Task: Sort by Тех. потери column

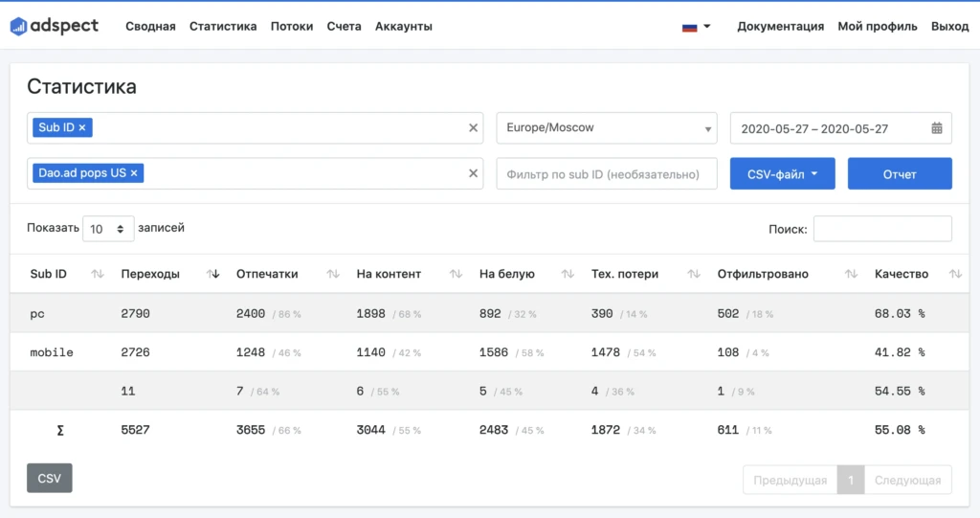Action: coord(694,274)
